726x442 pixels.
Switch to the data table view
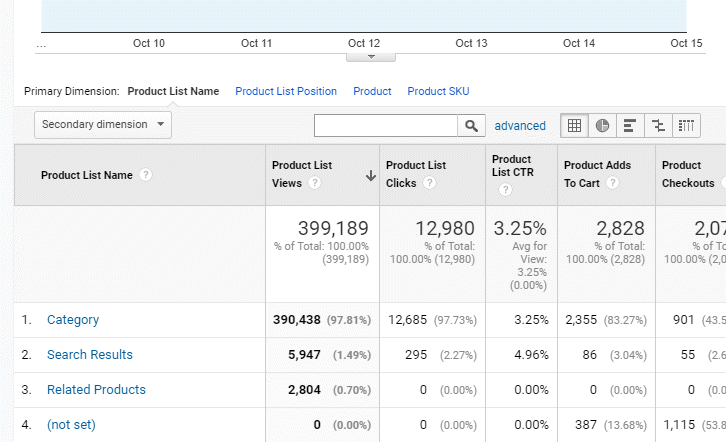click(575, 125)
